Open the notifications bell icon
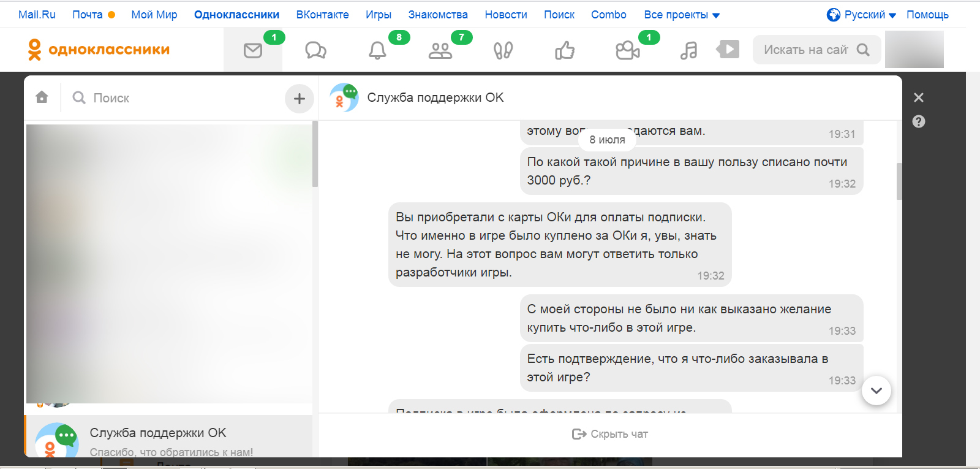 tap(377, 50)
